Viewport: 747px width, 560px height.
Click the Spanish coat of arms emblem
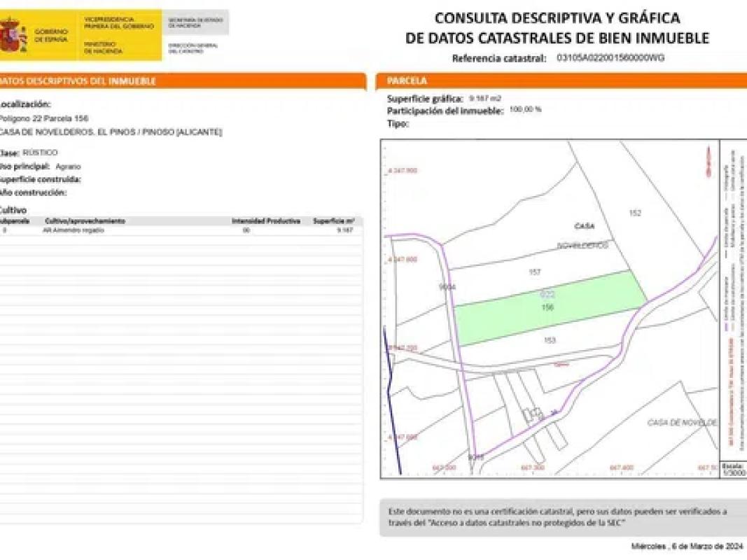click(13, 35)
